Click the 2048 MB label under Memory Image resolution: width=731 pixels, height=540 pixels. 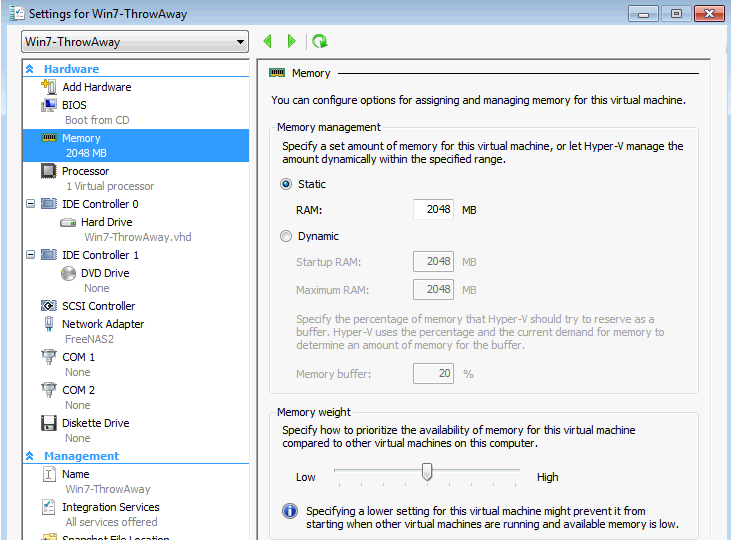[x=86, y=153]
